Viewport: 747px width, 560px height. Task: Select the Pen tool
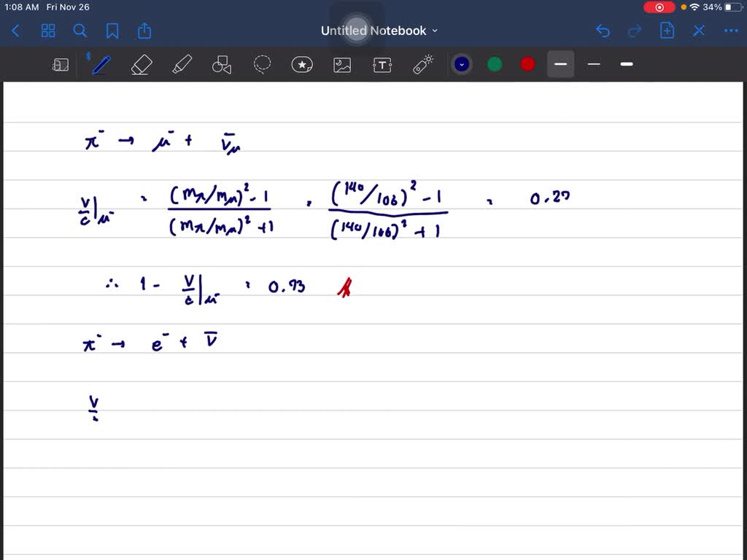coord(100,64)
